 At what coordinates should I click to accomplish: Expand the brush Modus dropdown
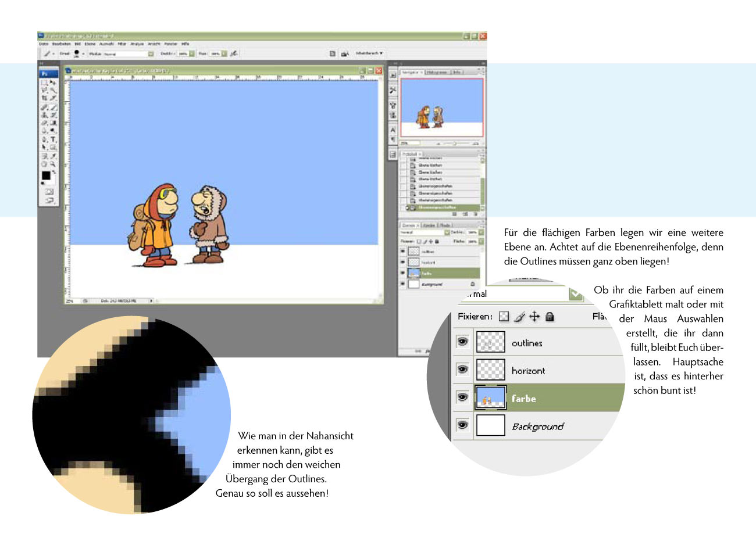(151, 53)
